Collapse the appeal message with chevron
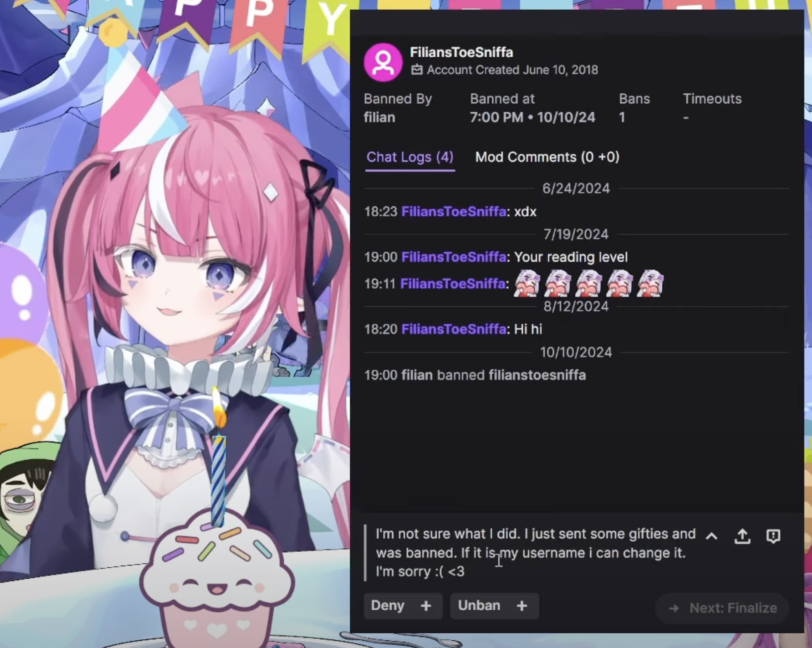The image size is (812, 648). (712, 536)
